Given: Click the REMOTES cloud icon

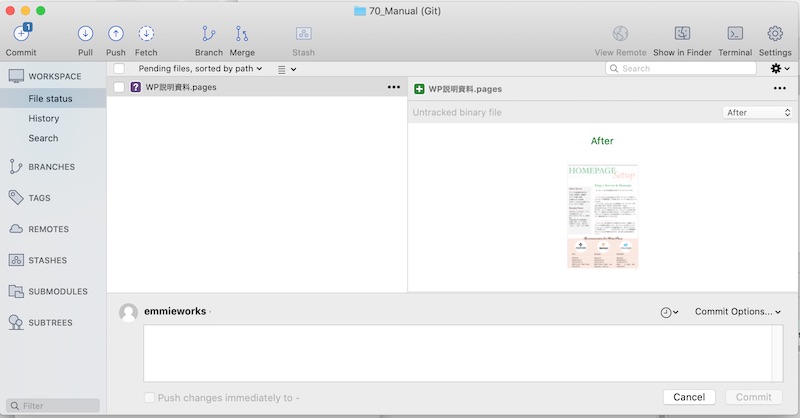Looking at the screenshot, I should point(16,229).
